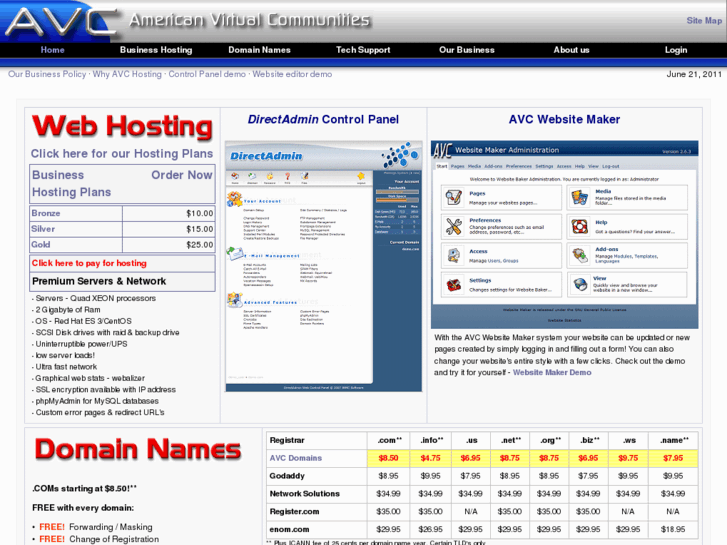Click the Access users icon
Viewport: 727px width, 545px height.
pyautogui.click(x=453, y=256)
